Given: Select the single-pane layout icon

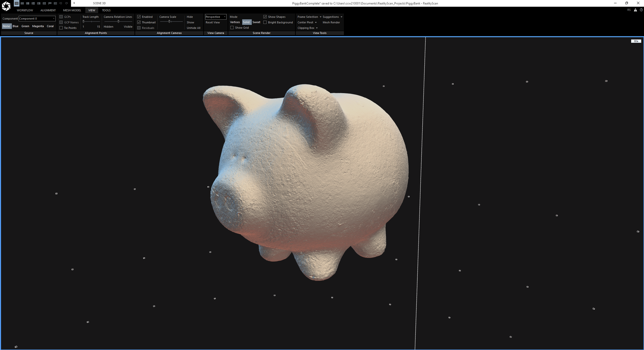Looking at the screenshot, I should click(16, 3).
